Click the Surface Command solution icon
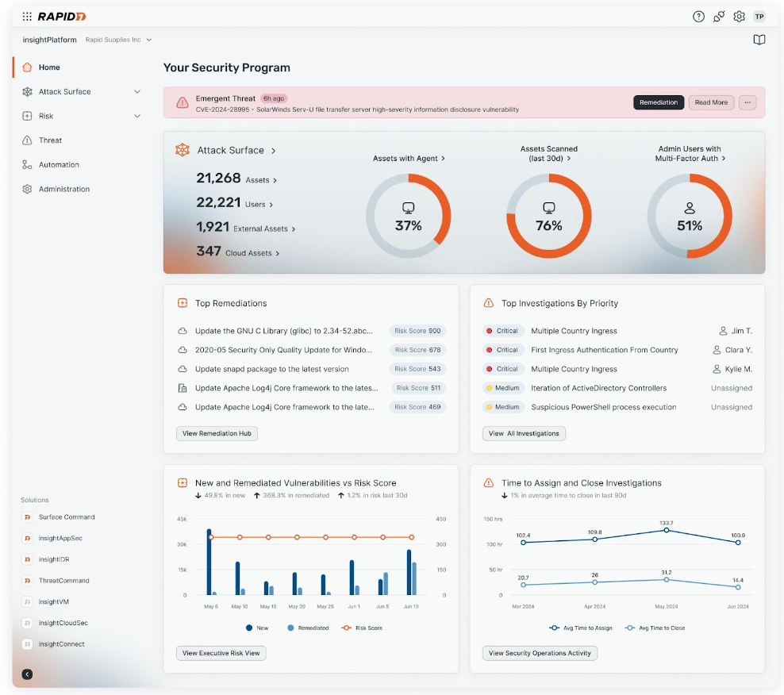 (27, 517)
